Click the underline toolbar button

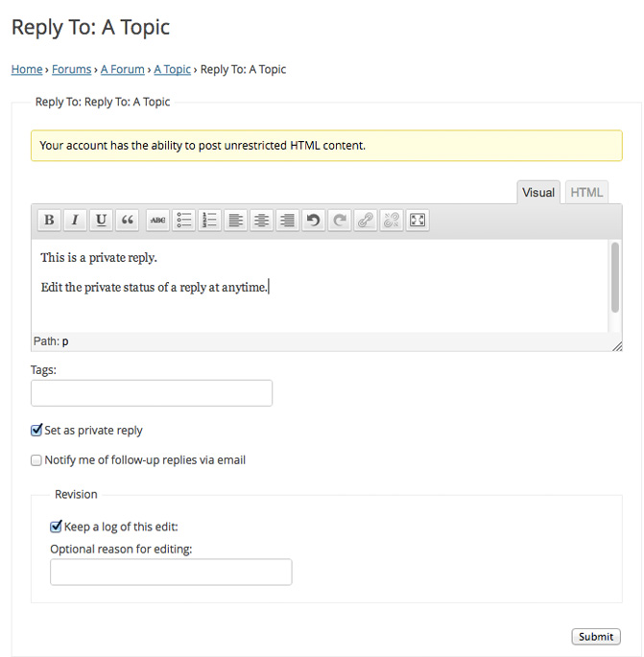101,221
